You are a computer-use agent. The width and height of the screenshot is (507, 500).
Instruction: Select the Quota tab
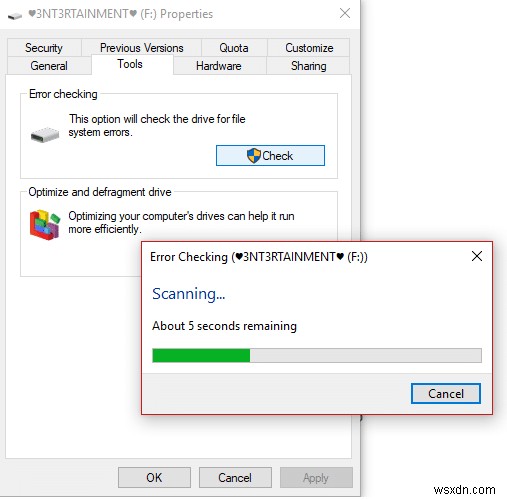tap(234, 48)
